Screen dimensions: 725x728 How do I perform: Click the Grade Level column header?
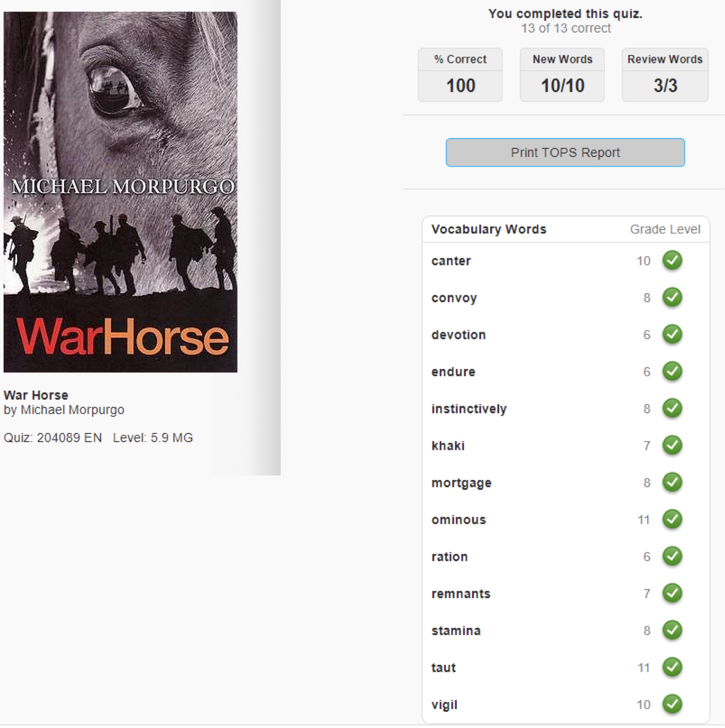coord(665,229)
